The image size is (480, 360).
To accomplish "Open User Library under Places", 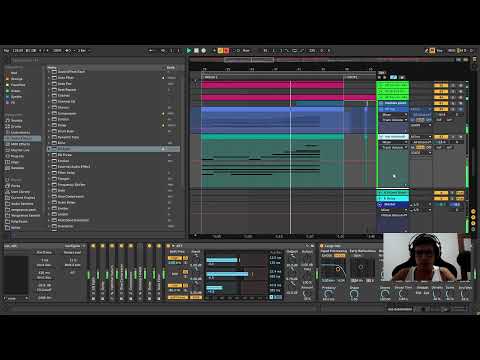I will pos(19,192).
